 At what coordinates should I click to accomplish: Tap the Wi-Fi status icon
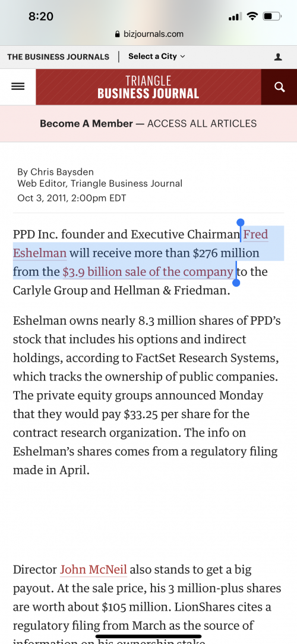tap(253, 17)
